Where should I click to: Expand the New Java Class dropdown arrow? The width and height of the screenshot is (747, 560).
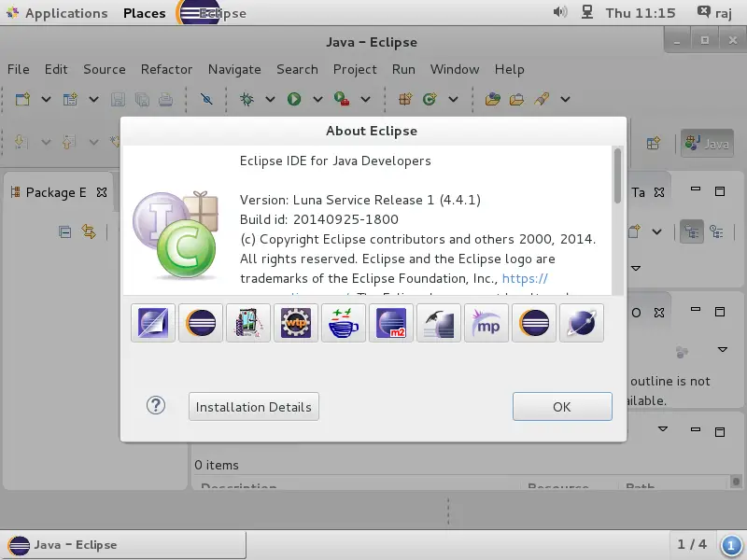pyautogui.click(x=453, y=99)
